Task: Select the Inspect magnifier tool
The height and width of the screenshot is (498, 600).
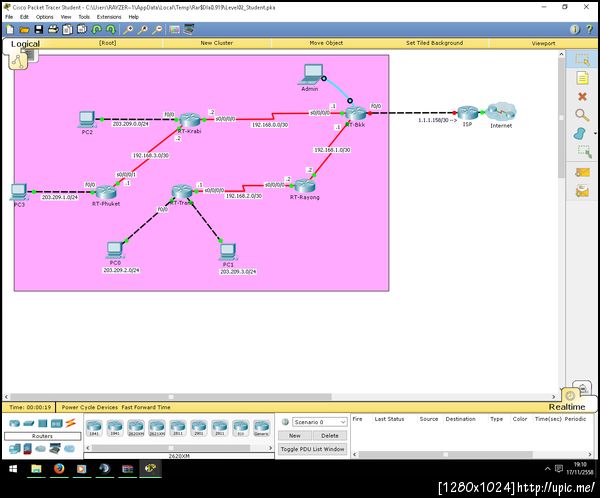Action: pyautogui.click(x=582, y=114)
